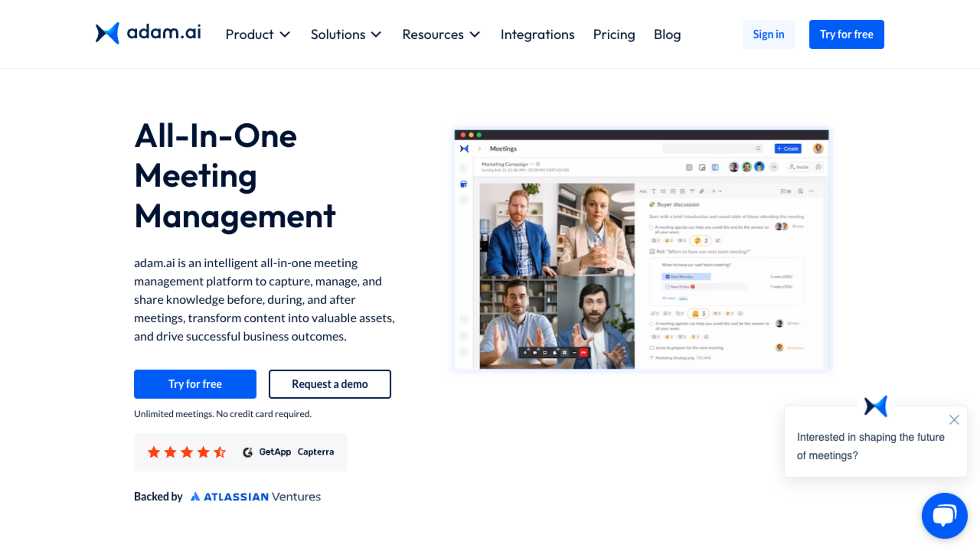The height and width of the screenshot is (551, 980).
Task: Click the red end-call button in video
Action: [583, 353]
